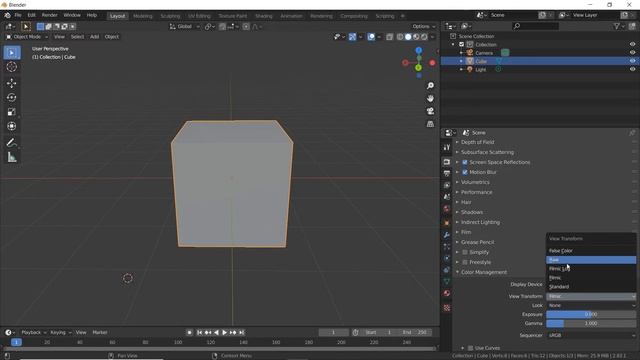Open the Look dropdown
The height and width of the screenshot is (360, 640).
click(591, 305)
